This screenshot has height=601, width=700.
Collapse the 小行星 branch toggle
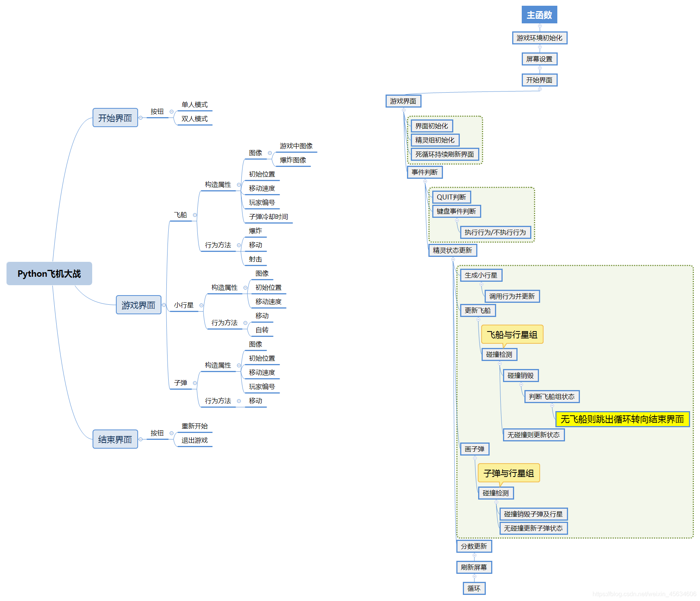point(201,305)
